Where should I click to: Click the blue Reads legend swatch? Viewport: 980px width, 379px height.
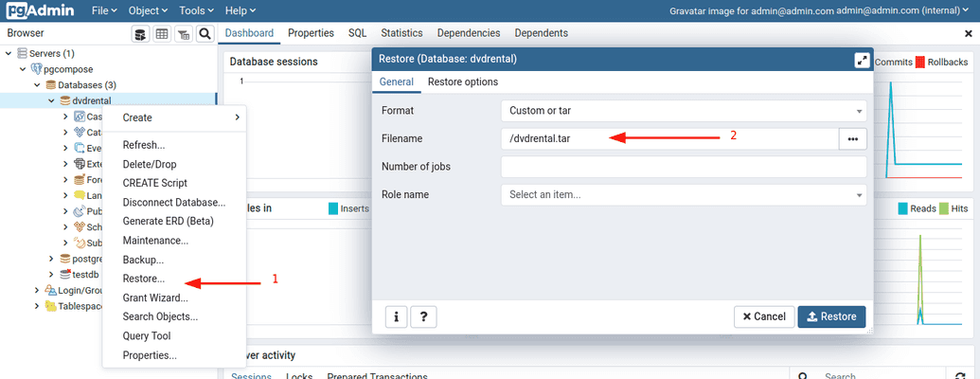tap(903, 208)
